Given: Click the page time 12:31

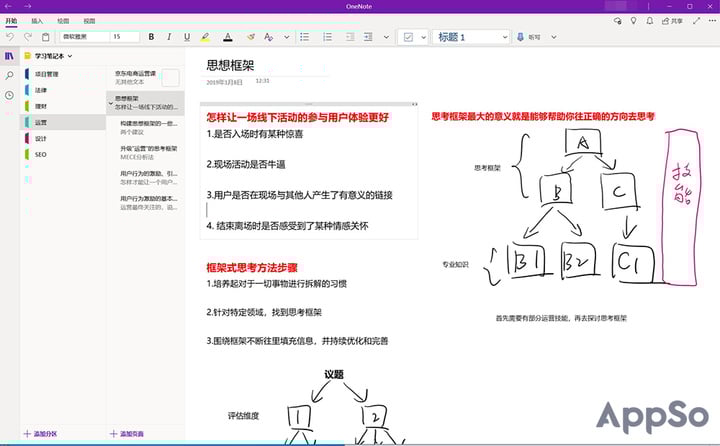Looking at the screenshot, I should click(x=262, y=81).
